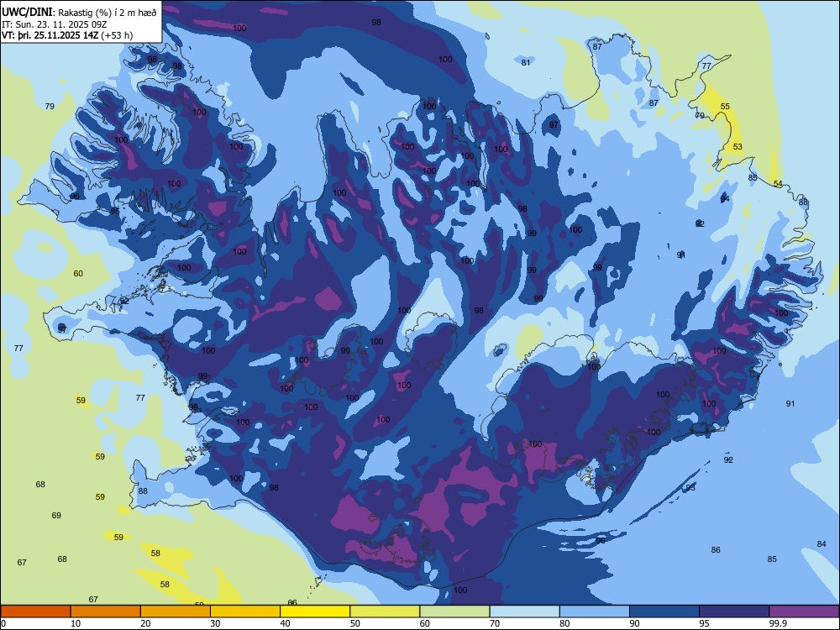Click the indigo 95–99.9 legend swatch
Screen dimensions: 840x630
pyautogui.click(x=734, y=612)
